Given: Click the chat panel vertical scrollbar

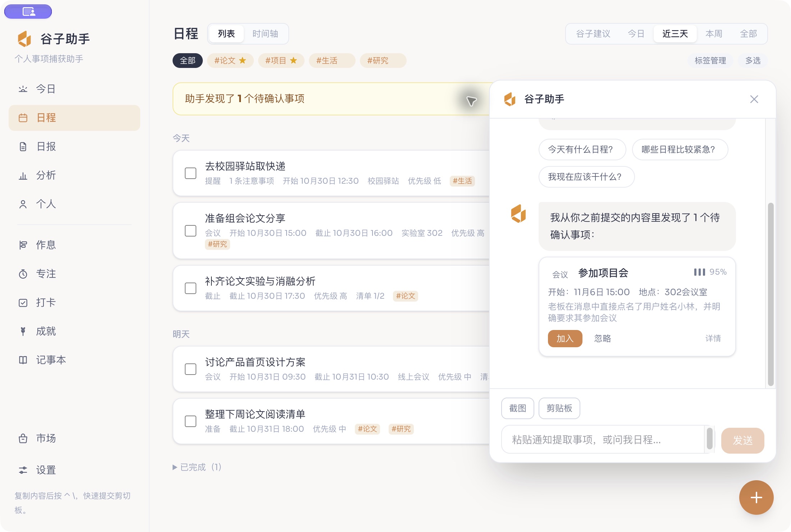Looking at the screenshot, I should tap(771, 294).
